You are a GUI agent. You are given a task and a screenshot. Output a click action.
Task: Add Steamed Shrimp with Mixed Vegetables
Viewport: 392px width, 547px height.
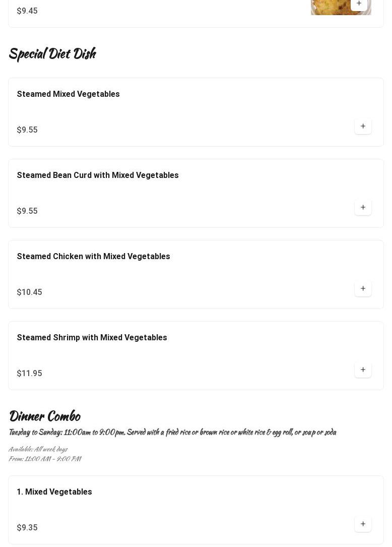[x=363, y=370]
